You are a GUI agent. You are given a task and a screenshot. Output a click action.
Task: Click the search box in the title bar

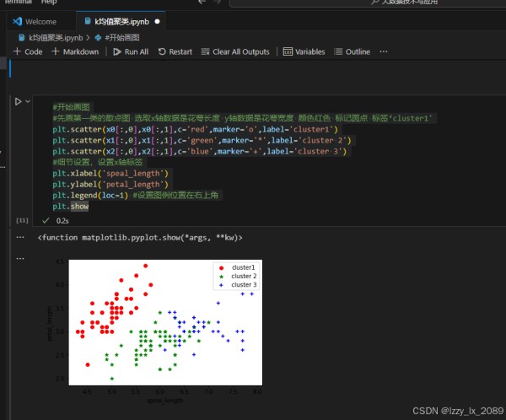368,3
